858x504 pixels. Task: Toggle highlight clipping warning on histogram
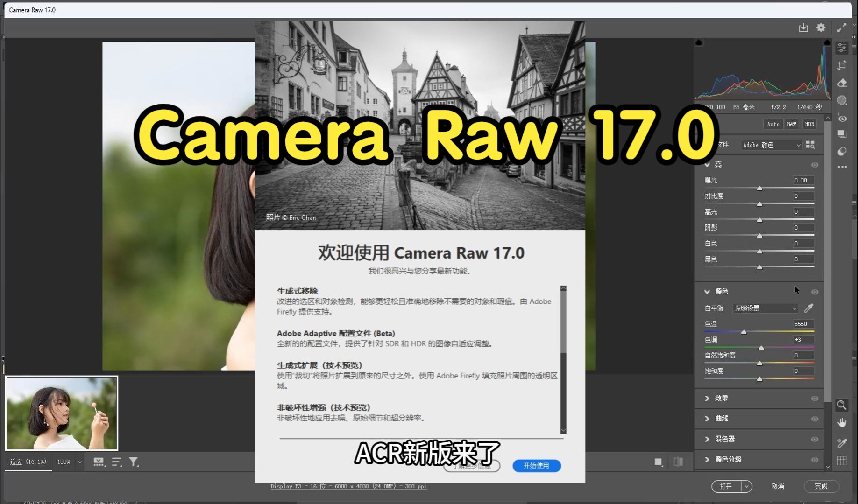pos(827,42)
